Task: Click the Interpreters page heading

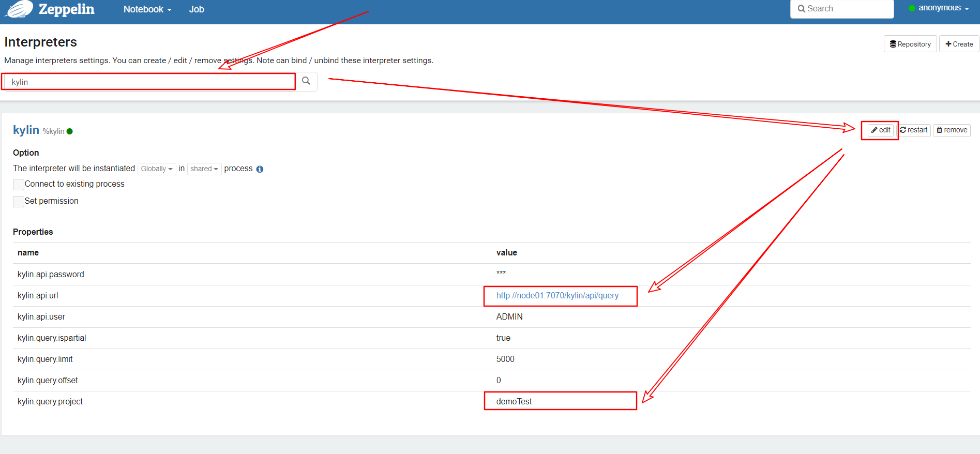Action: coord(41,42)
